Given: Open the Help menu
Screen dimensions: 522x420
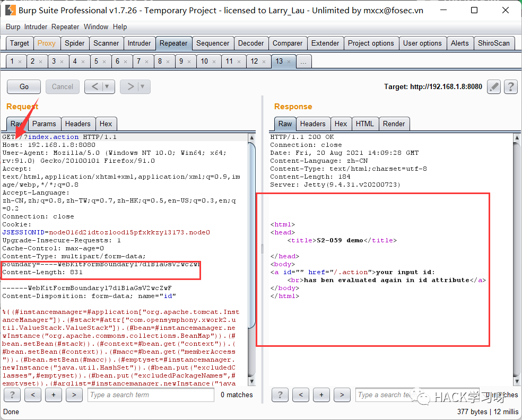Looking at the screenshot, I should point(120,27).
